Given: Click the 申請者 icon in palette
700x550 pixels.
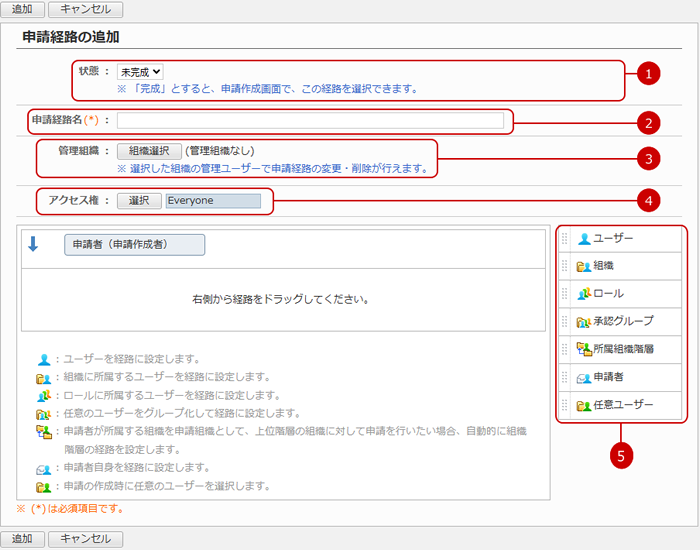Looking at the screenshot, I should (x=583, y=378).
